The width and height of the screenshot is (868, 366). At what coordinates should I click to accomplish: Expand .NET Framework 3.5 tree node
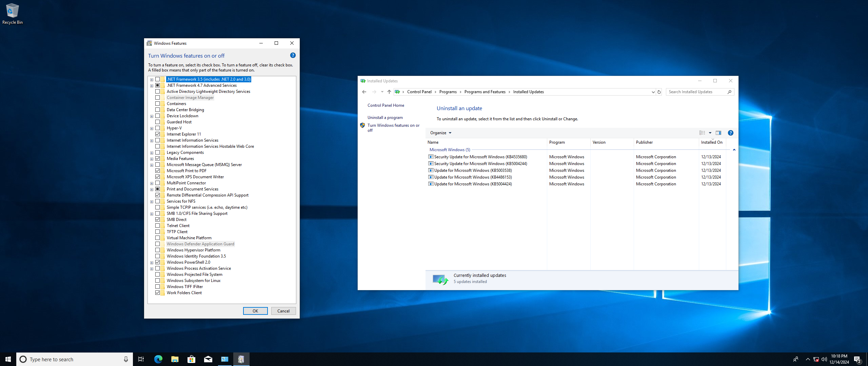coord(152,80)
